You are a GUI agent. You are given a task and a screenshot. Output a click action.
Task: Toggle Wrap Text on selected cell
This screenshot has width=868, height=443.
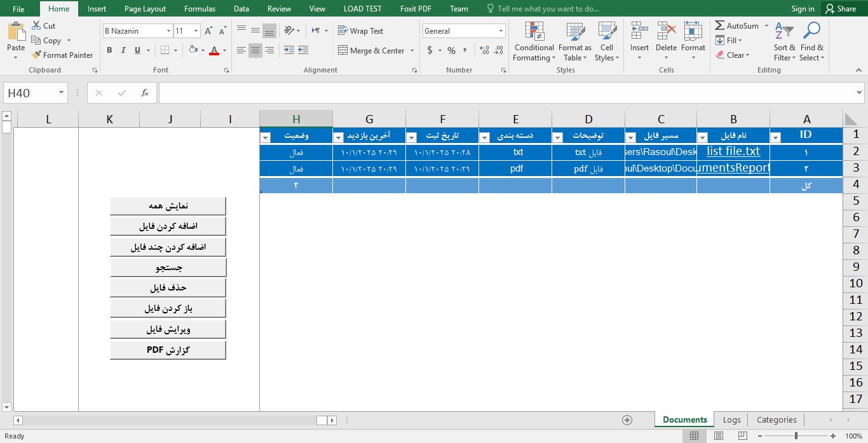[x=360, y=31]
